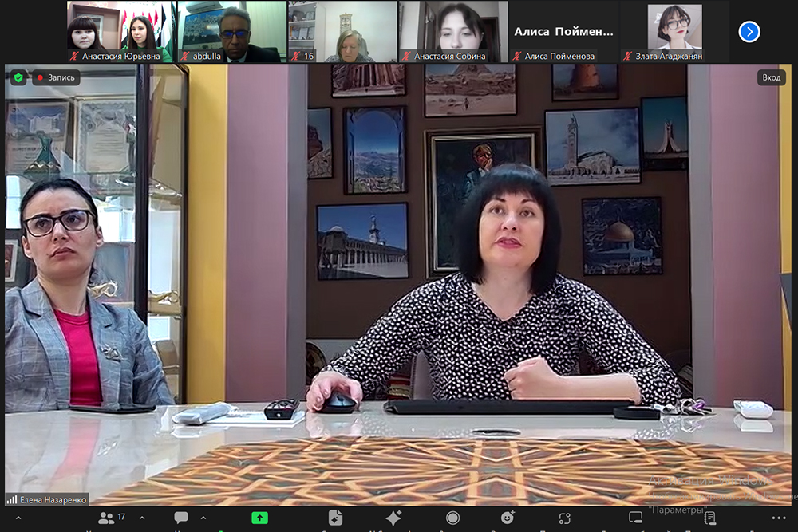Expand the arrow next to Participants

pyautogui.click(x=142, y=518)
